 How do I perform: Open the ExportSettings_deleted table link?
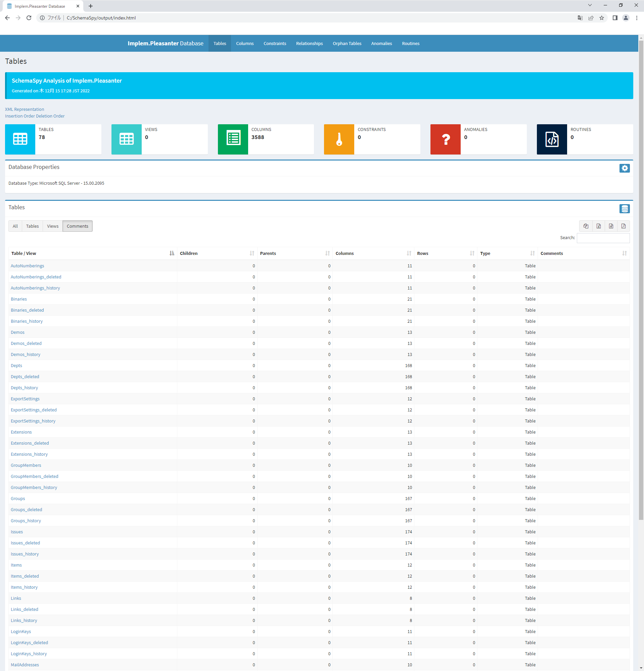point(34,410)
